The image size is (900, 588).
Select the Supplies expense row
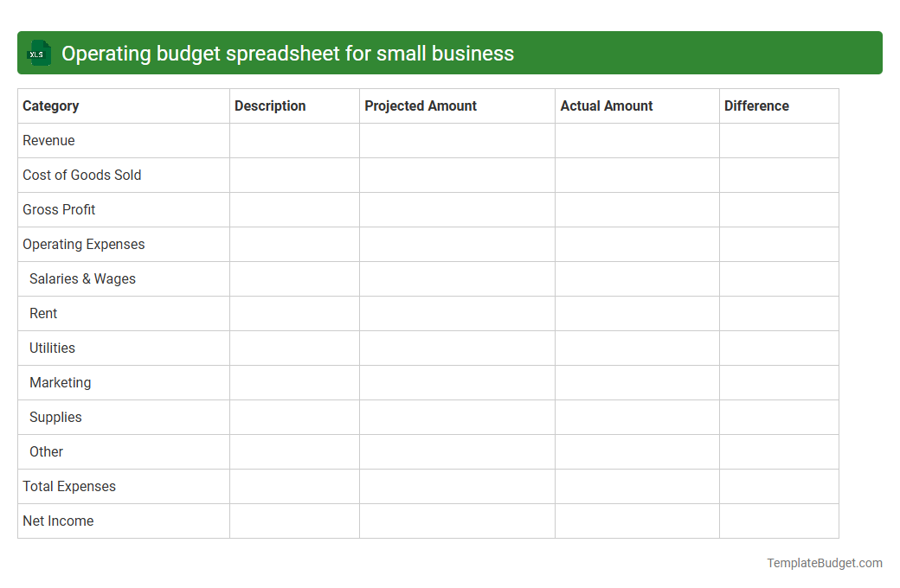pyautogui.click(x=55, y=417)
